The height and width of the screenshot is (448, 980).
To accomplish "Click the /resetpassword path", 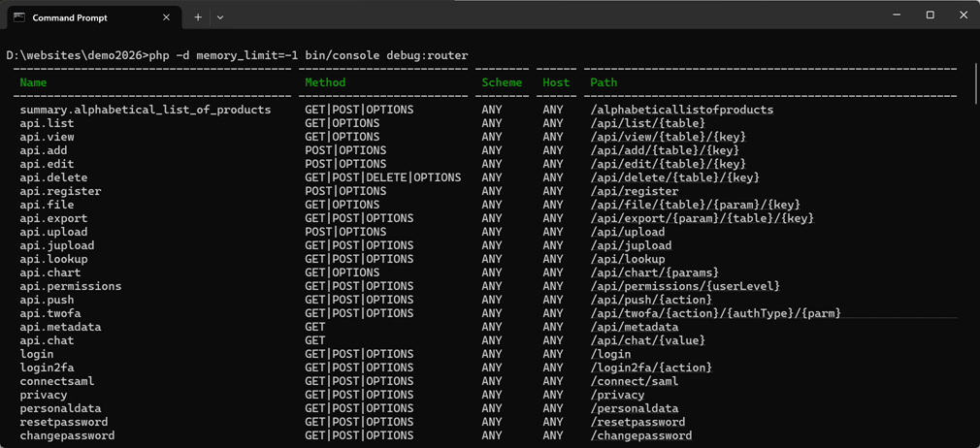I will click(637, 422).
